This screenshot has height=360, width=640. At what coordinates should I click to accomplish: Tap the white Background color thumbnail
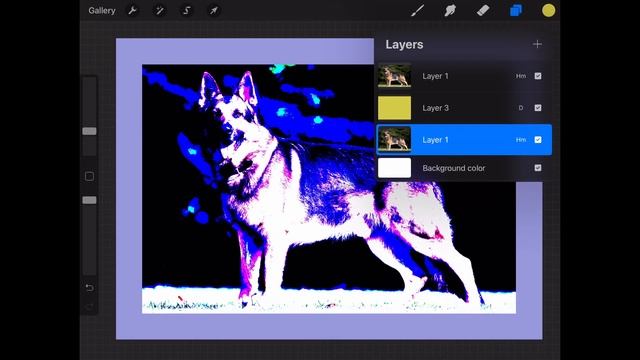394,168
